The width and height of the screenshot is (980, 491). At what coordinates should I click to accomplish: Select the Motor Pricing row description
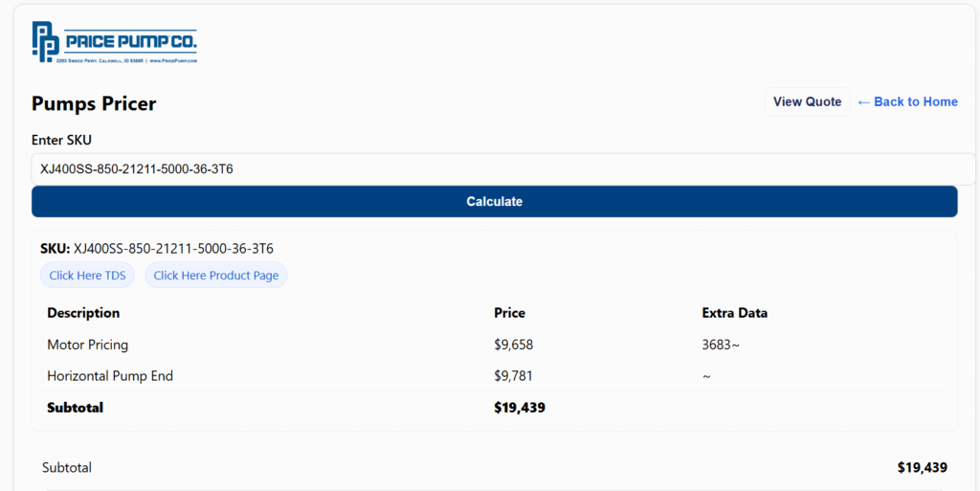87,345
